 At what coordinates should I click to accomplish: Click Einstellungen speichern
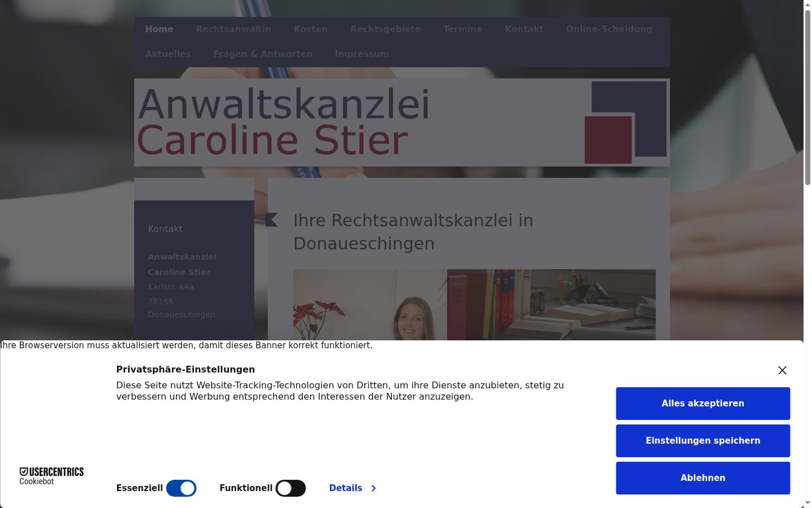pos(703,441)
